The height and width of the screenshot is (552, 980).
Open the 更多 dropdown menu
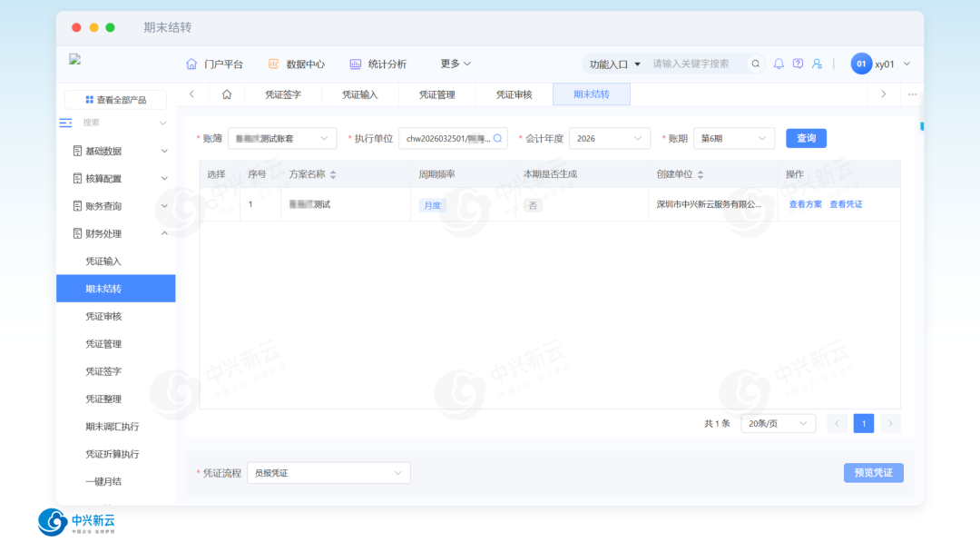(x=456, y=64)
